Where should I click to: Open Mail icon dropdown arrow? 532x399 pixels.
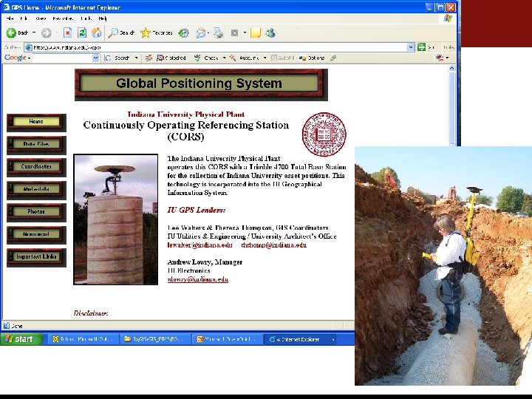[208, 33]
